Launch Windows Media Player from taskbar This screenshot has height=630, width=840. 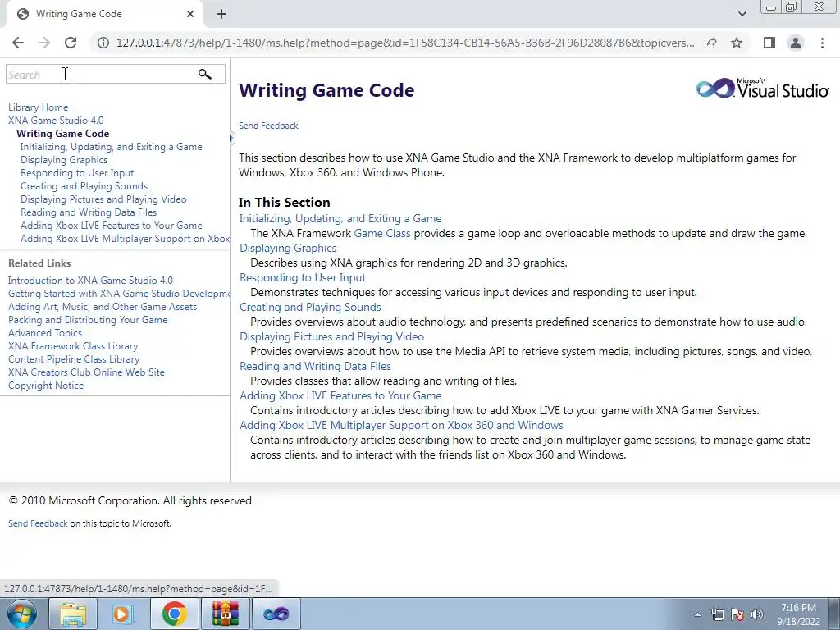pyautogui.click(x=123, y=614)
